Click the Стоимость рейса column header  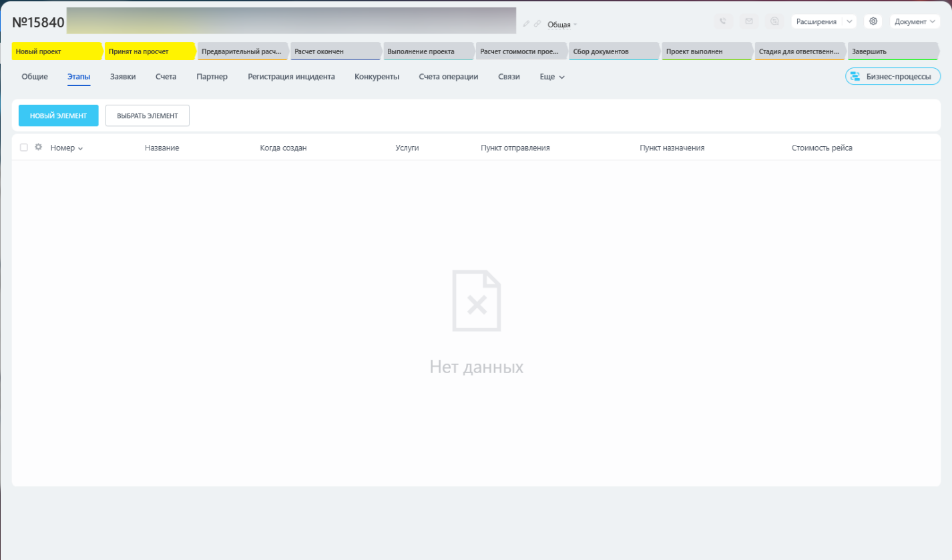822,148
